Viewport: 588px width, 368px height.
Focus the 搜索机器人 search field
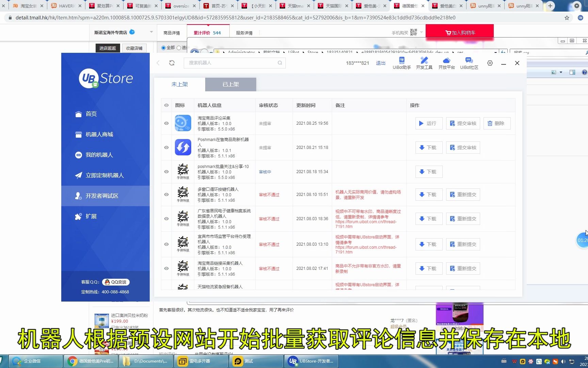(x=235, y=63)
